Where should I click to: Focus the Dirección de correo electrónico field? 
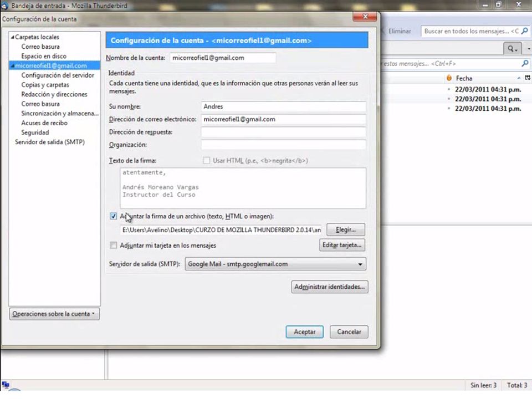[x=283, y=119]
